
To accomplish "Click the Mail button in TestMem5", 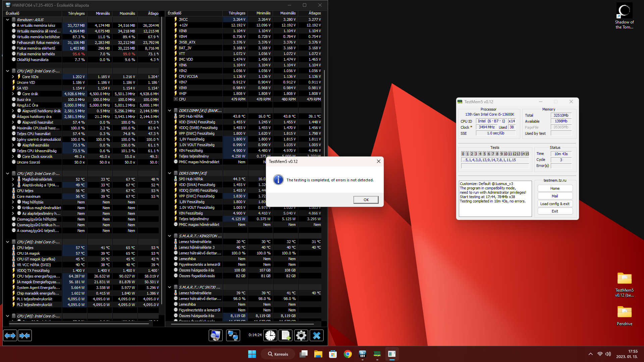I will 555,196.
